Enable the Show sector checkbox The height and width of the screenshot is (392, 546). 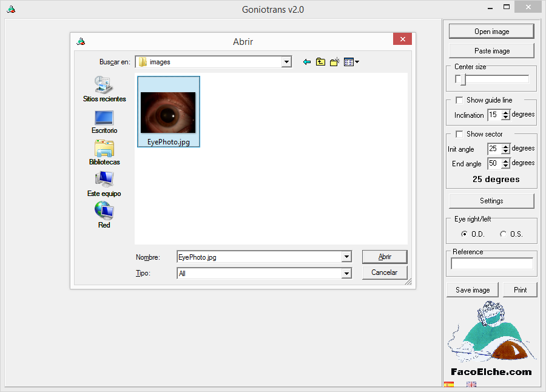459,134
